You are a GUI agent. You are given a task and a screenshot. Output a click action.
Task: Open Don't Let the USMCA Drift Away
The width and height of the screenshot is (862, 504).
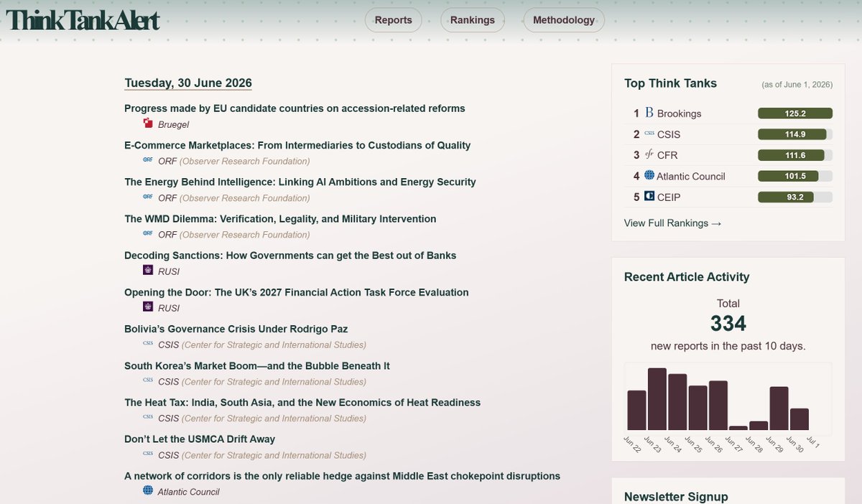[x=200, y=439]
